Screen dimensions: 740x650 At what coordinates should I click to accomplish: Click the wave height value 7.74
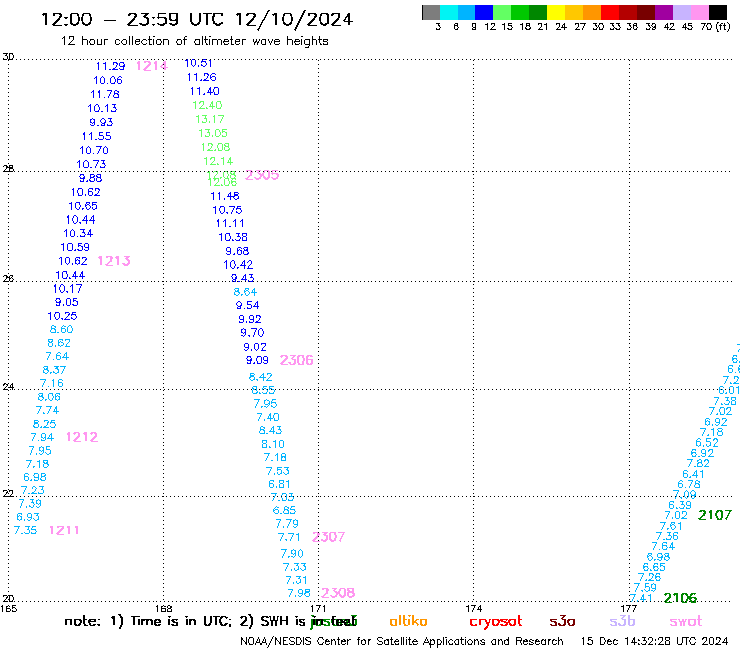[x=47, y=410]
